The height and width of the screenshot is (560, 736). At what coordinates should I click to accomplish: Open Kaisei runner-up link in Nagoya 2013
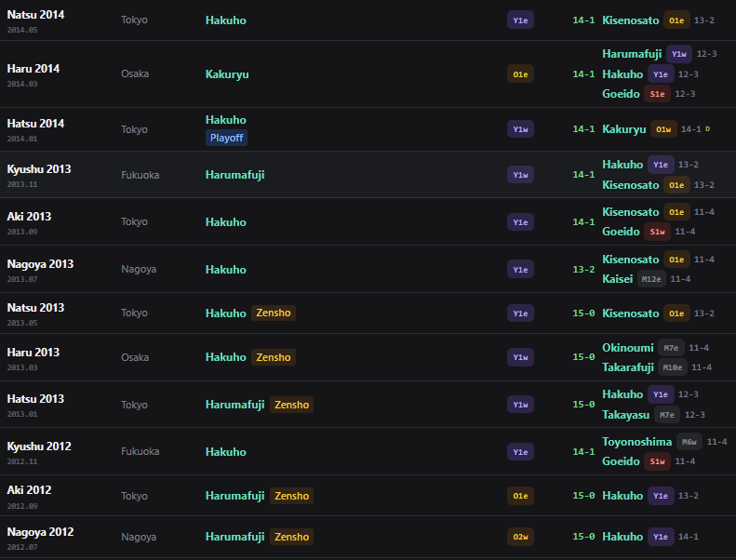pyautogui.click(x=617, y=279)
